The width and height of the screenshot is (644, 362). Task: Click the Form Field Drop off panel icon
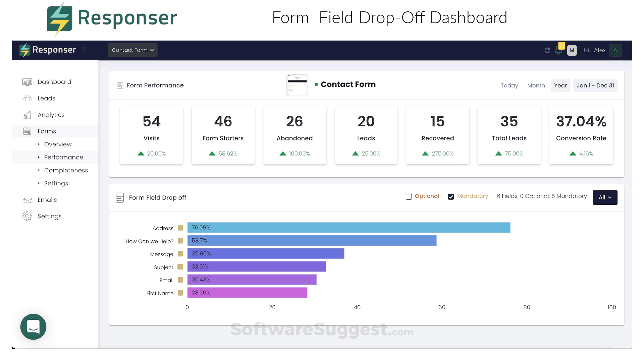tap(120, 197)
